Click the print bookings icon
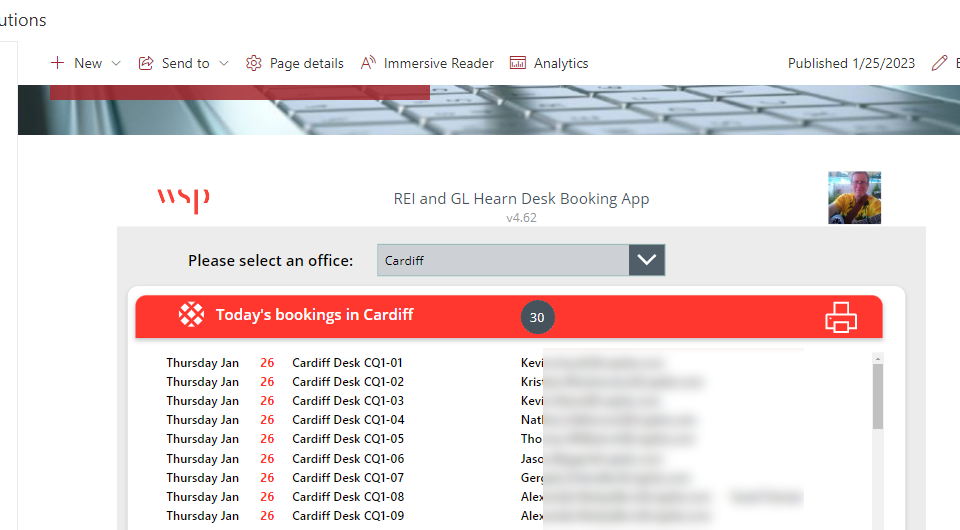The height and width of the screenshot is (530, 960). coord(841,317)
